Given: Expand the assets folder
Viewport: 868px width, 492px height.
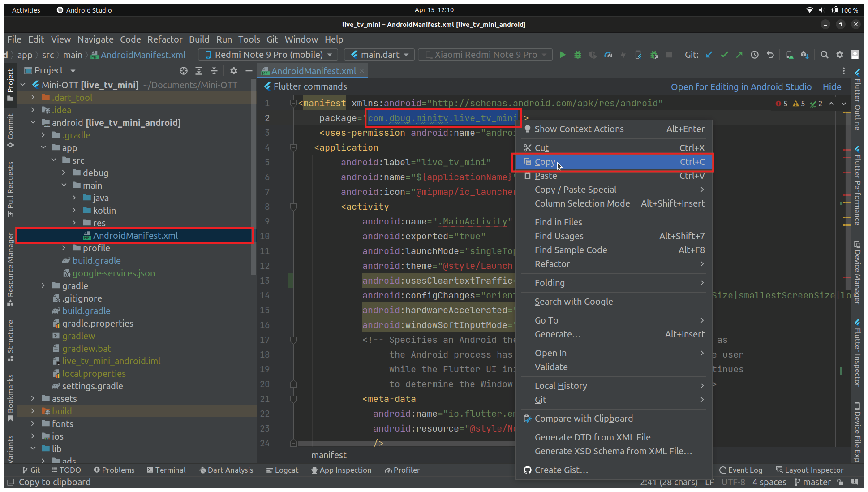Looking at the screenshot, I should point(33,398).
